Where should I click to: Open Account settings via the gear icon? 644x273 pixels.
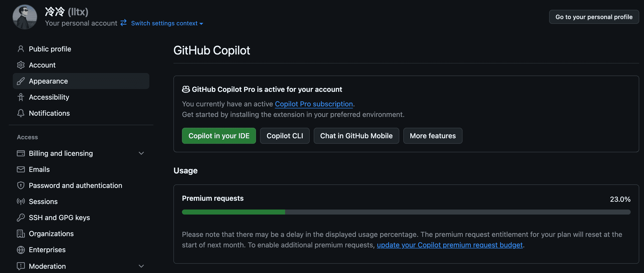pos(21,65)
